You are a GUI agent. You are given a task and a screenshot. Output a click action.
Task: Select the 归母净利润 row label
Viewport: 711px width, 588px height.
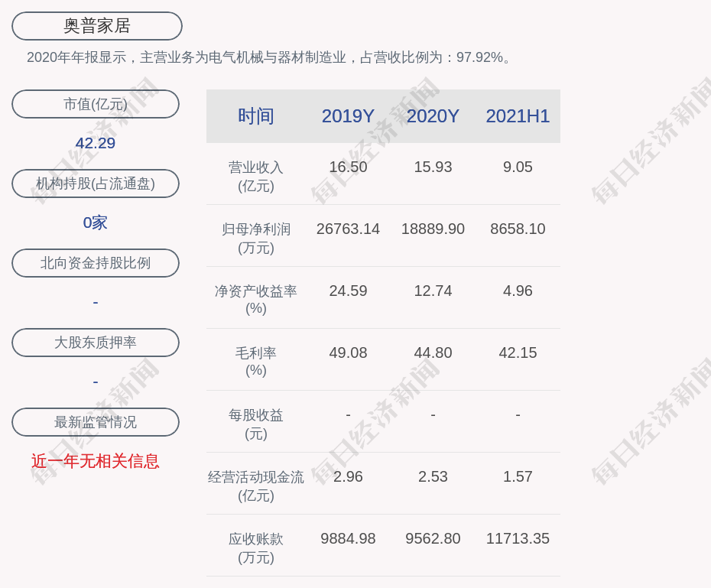click(x=255, y=238)
